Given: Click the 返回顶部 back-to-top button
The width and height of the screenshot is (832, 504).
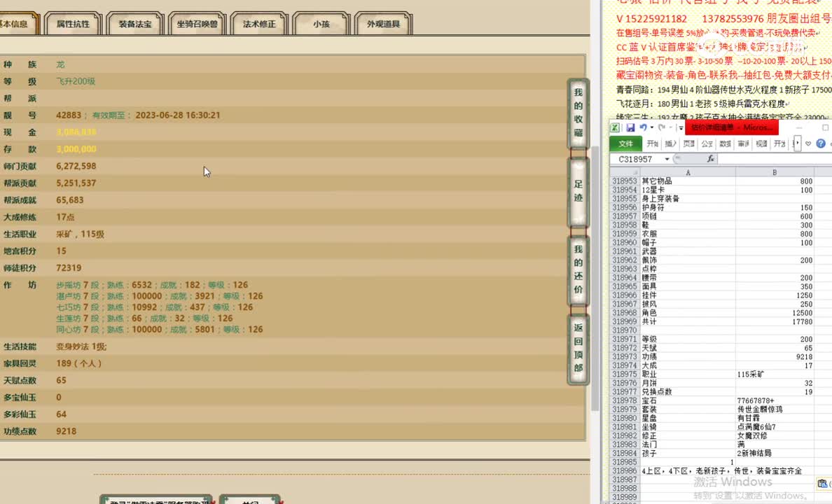Looking at the screenshot, I should (x=578, y=347).
